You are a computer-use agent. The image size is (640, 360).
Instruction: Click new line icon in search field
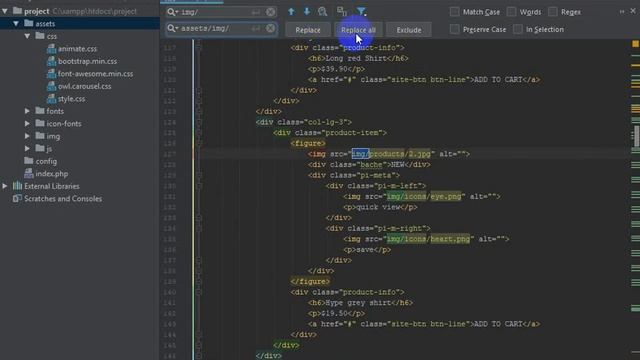point(256,12)
